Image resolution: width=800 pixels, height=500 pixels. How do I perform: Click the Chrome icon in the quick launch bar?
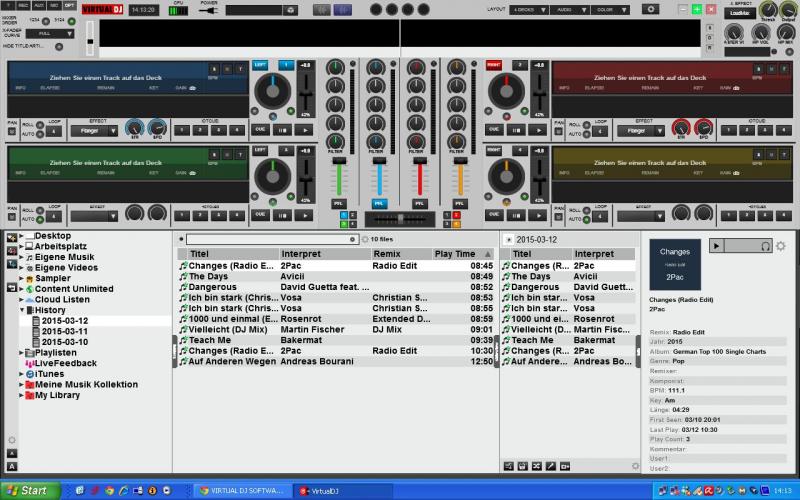pos(109,491)
